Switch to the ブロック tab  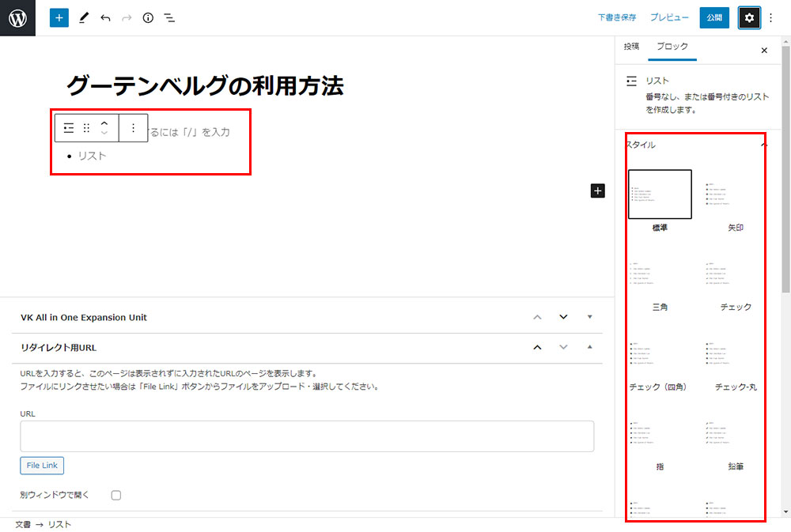point(672,47)
